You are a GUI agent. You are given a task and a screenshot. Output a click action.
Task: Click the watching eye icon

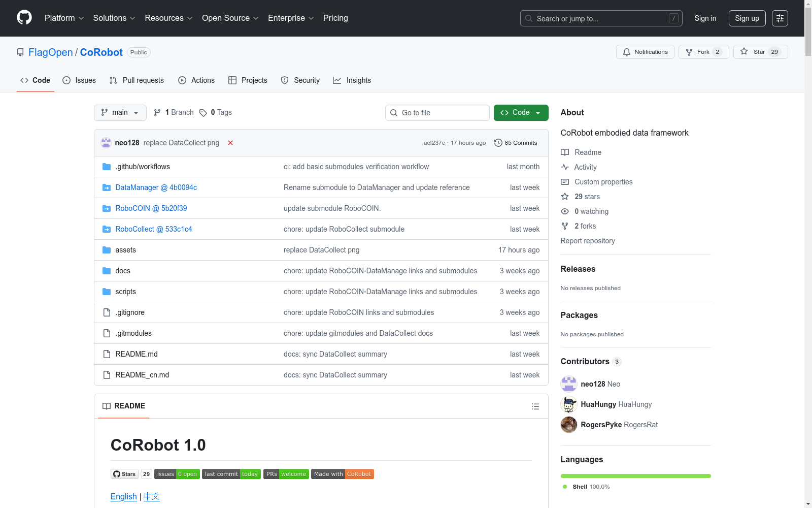coord(565,211)
